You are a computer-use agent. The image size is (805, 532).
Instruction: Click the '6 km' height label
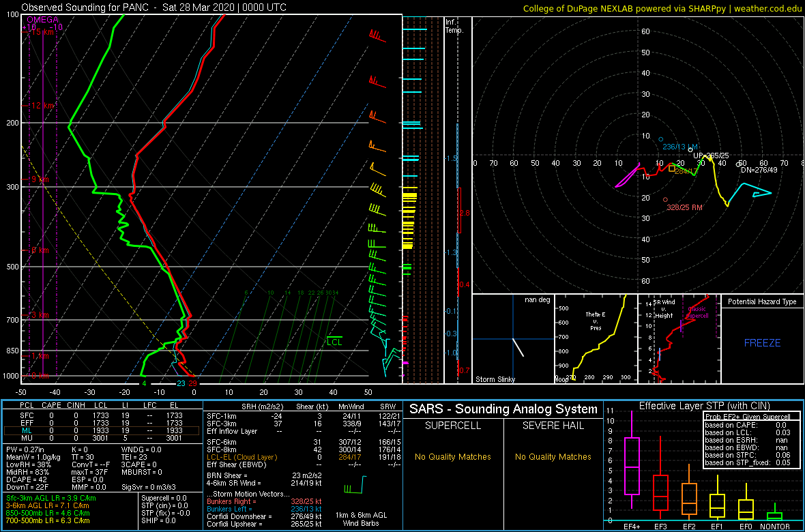[40, 250]
